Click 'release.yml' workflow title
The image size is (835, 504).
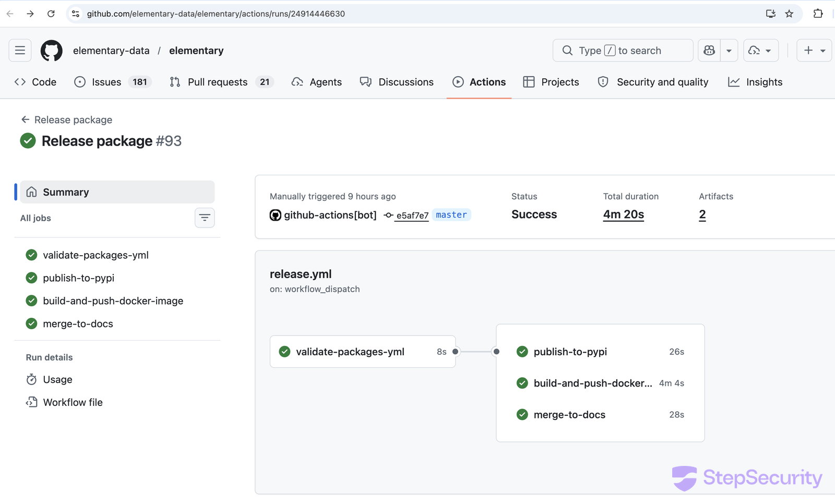(301, 274)
